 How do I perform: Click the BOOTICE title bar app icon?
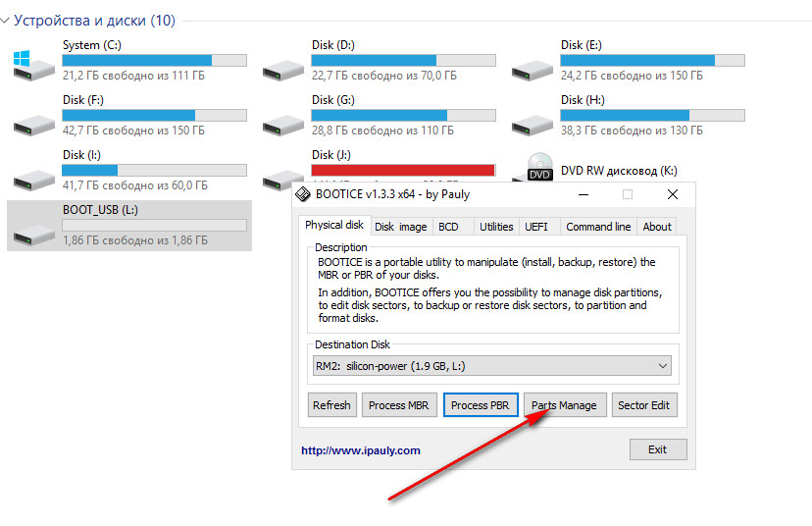[x=304, y=194]
